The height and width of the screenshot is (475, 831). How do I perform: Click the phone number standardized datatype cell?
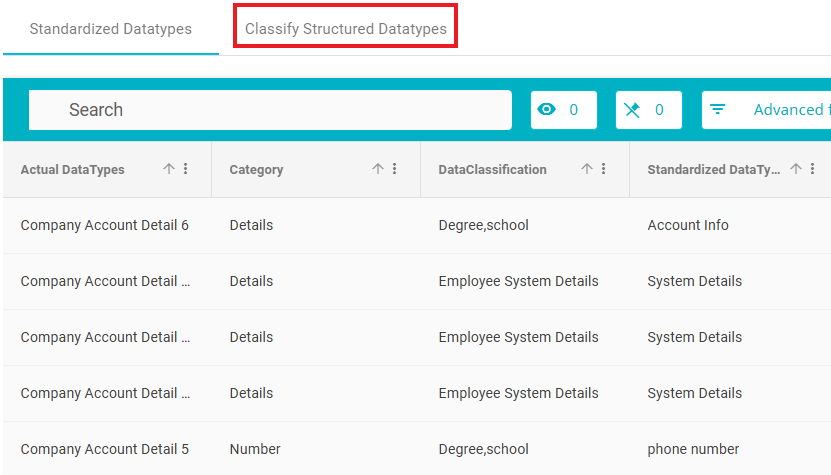click(693, 449)
